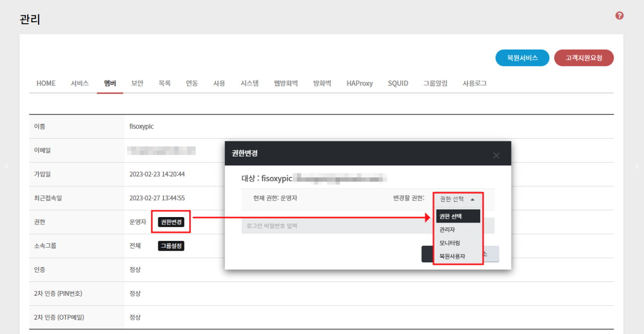Open 그룹설정 for the member
Screen dimensions: 644x334
(171, 246)
